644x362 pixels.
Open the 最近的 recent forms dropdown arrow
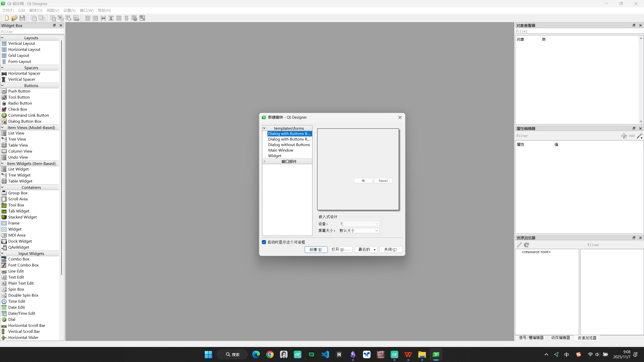tap(375, 250)
